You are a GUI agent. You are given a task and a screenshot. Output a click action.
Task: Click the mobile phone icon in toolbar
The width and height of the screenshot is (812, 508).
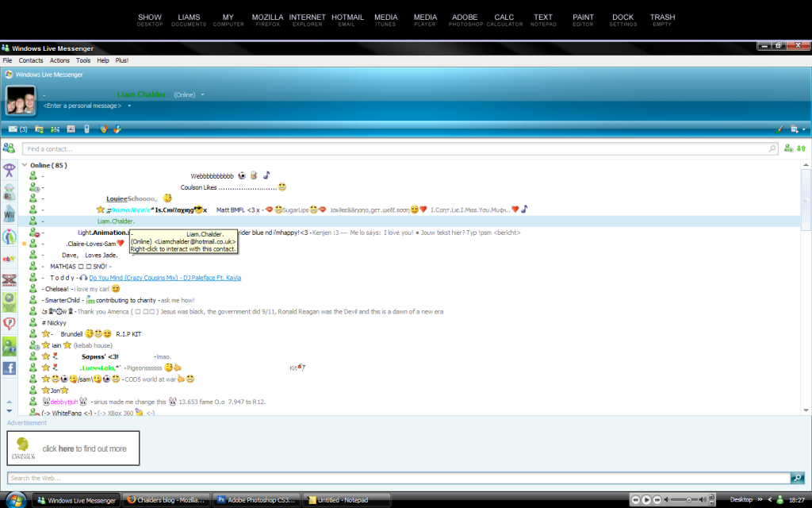click(x=87, y=129)
